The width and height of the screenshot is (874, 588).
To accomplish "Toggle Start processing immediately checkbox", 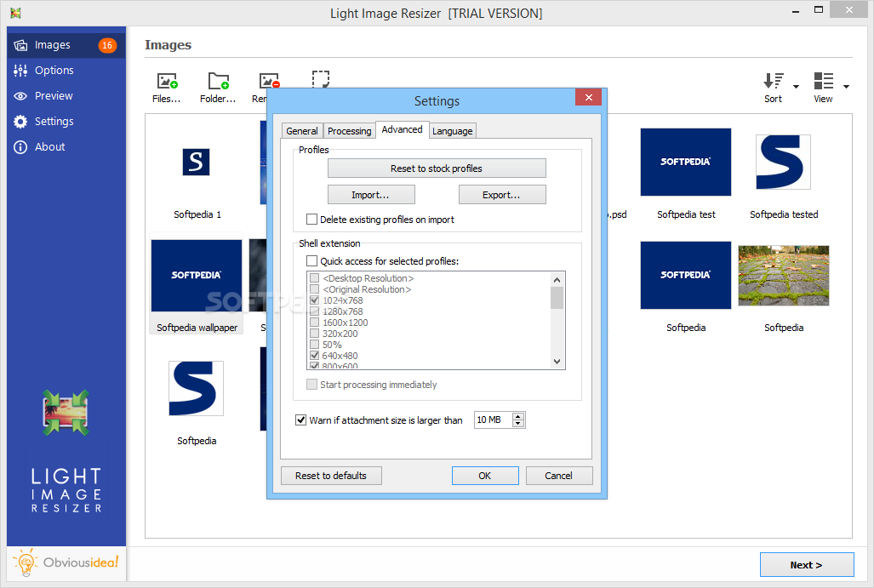I will pyautogui.click(x=312, y=385).
